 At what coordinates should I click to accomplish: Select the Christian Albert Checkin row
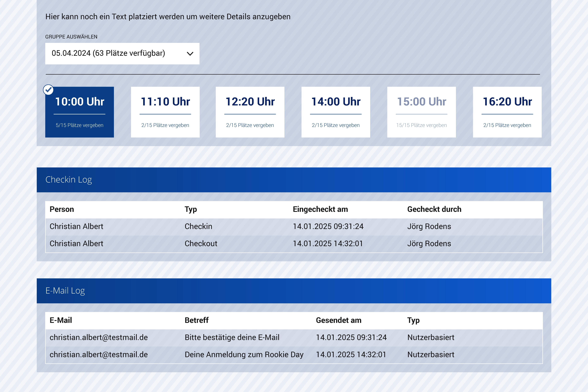coord(294,226)
